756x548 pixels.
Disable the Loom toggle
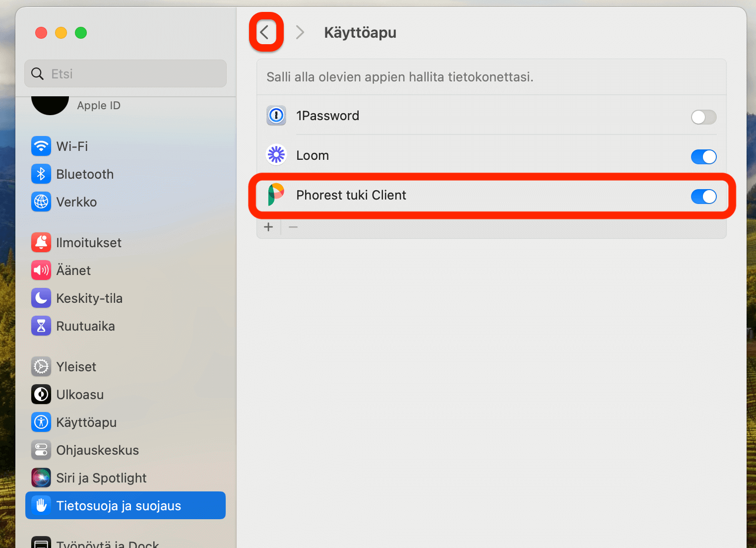703,157
